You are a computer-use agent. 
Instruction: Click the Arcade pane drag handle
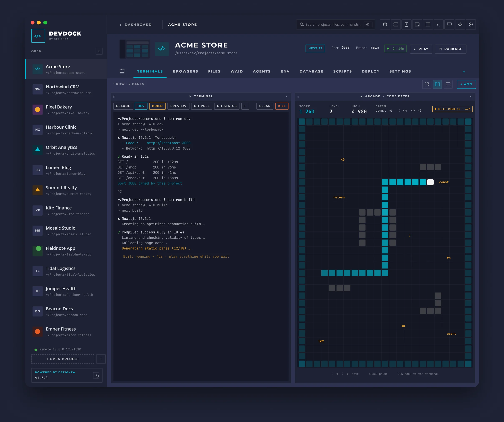tap(298, 96)
